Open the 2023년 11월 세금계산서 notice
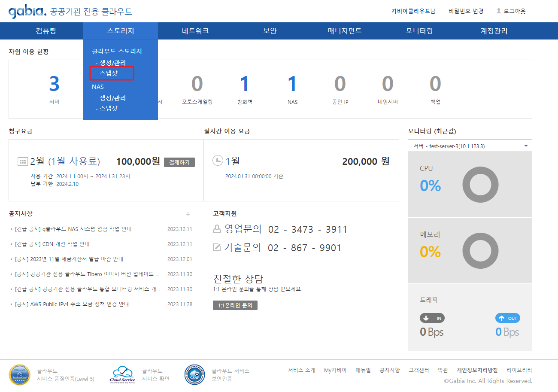Viewport: 558px width, 392px height. 69,259
